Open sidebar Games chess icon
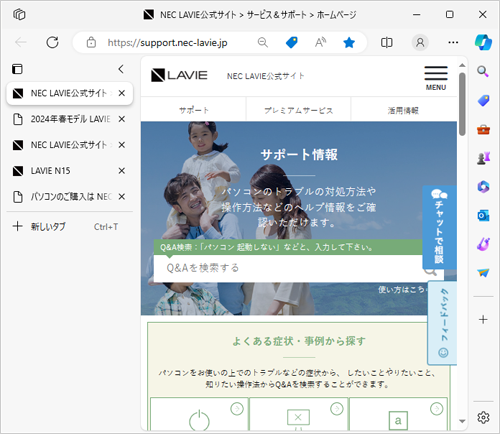The width and height of the screenshot is (500, 434). pyautogui.click(x=483, y=158)
